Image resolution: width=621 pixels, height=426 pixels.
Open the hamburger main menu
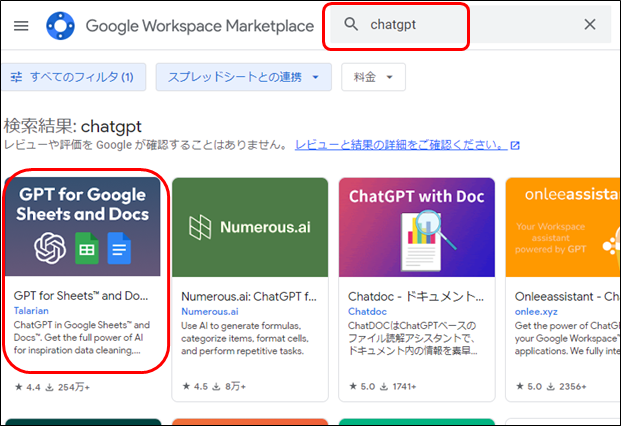21,26
